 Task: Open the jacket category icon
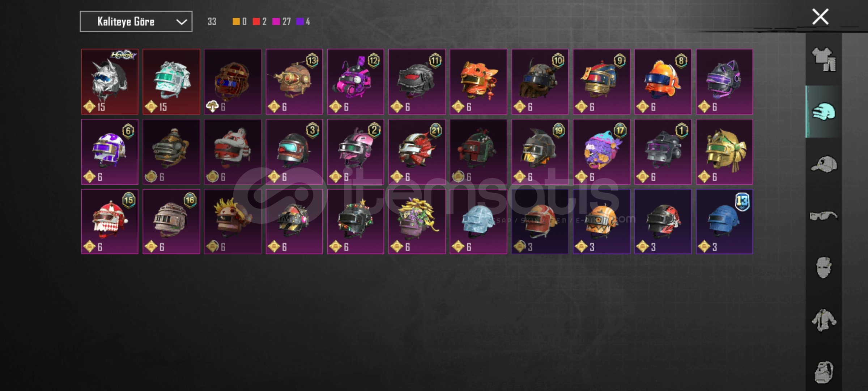point(824,320)
